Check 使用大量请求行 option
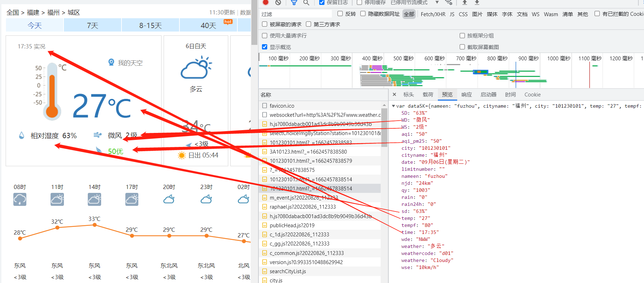The height and width of the screenshot is (283, 644). 265,35
